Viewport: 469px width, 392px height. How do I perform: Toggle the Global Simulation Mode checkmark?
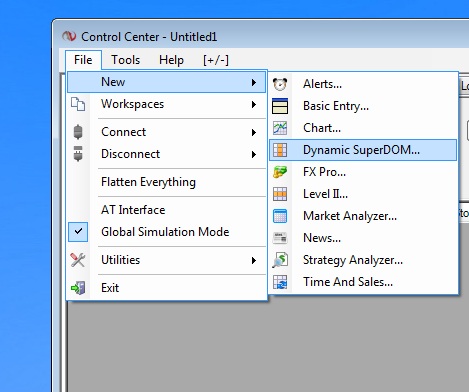(x=78, y=232)
